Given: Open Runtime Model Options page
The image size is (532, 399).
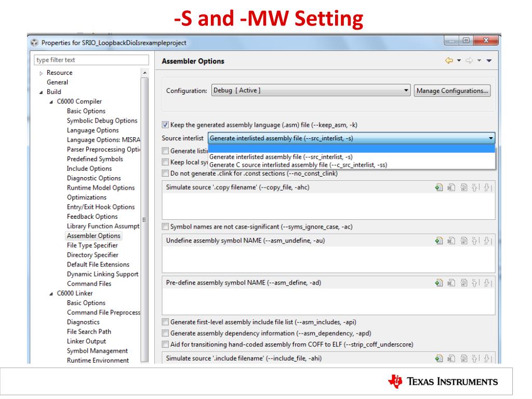Looking at the screenshot, I should [101, 188].
